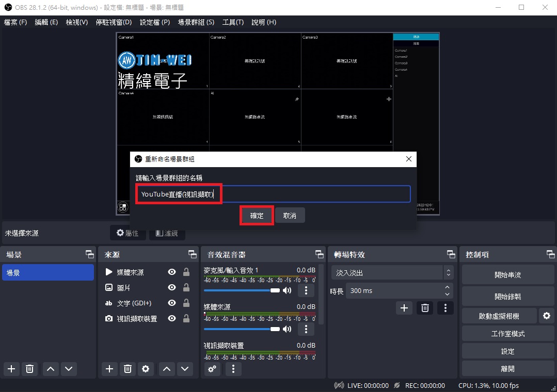Decrease 時長 duration with down arrow
Viewport: 557px width, 392px height.
pos(447,295)
